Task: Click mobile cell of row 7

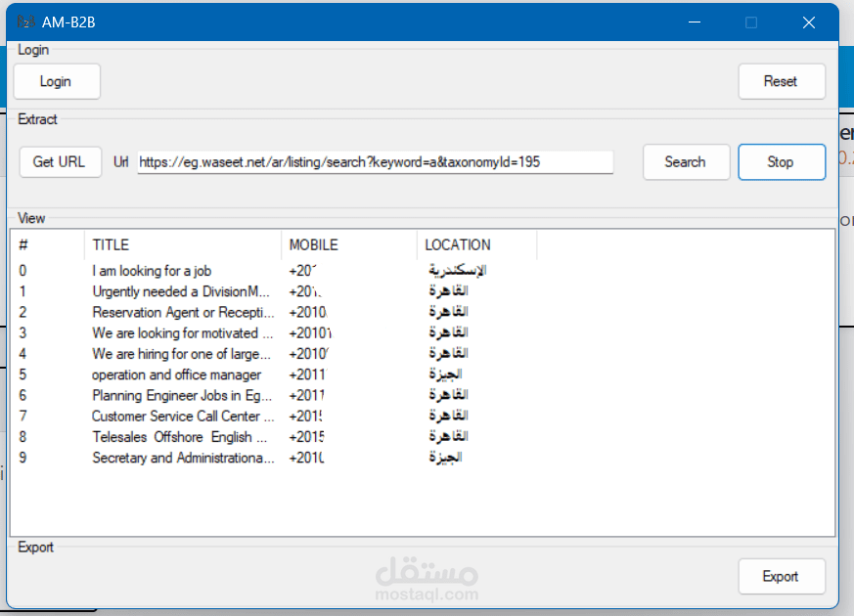Action: click(306, 416)
